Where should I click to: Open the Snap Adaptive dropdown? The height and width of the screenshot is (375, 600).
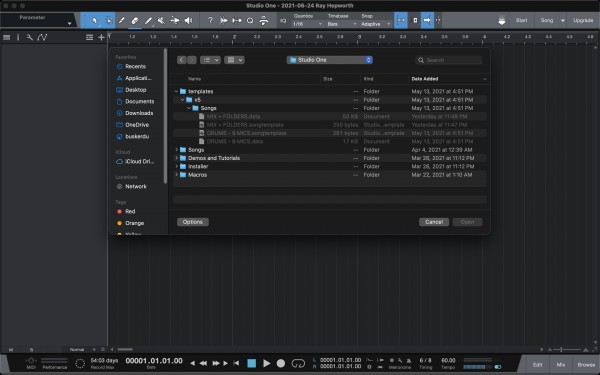tap(376, 24)
